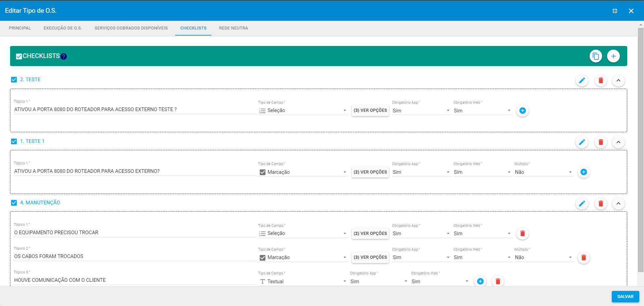Image resolution: width=644 pixels, height=306 pixels.
Task: Add a new checklist with the plus icon
Action: point(613,56)
